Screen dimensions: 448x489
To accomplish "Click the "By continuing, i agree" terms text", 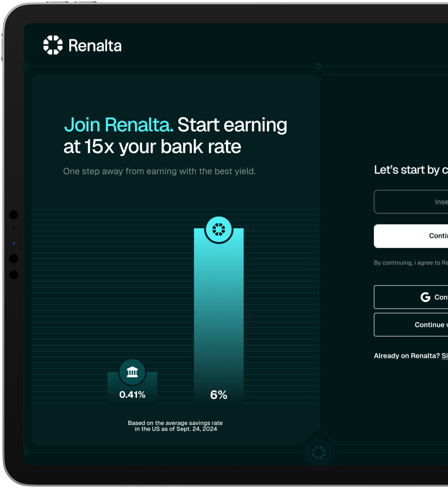I will [x=410, y=263].
